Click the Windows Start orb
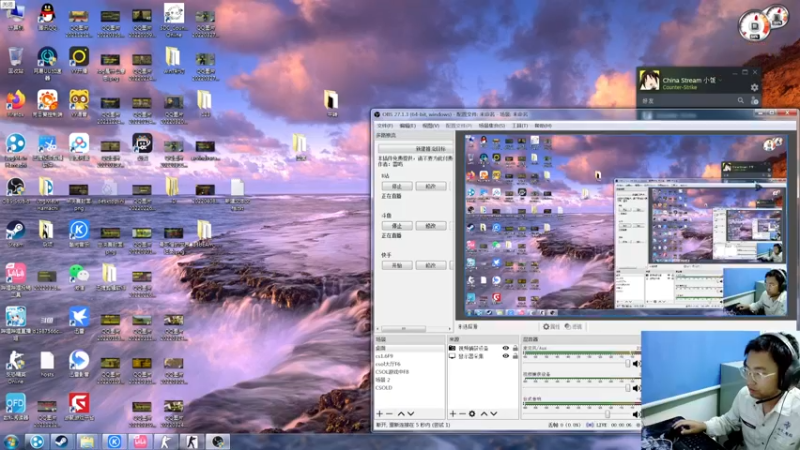This screenshot has height=450, width=800. click(11, 442)
